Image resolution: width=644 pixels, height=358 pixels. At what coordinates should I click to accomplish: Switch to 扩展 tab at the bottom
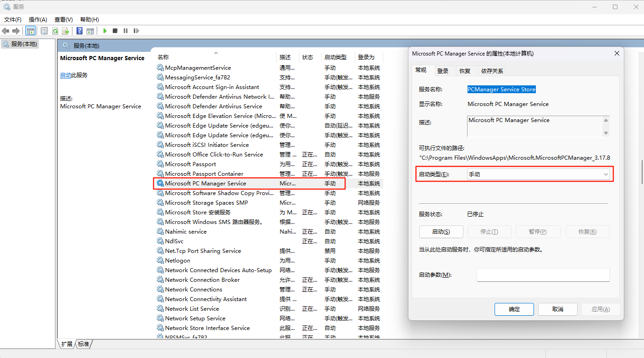click(x=67, y=344)
